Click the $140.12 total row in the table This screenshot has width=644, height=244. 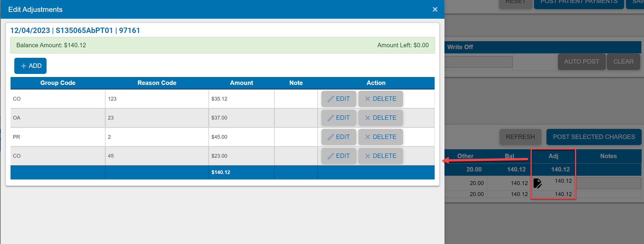(x=221, y=172)
